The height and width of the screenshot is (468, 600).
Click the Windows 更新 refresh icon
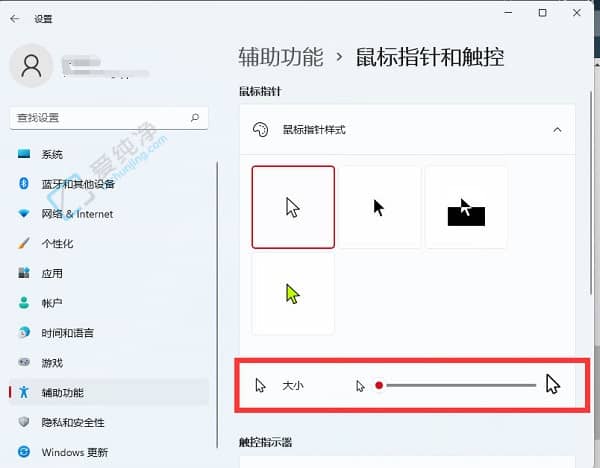click(x=24, y=452)
